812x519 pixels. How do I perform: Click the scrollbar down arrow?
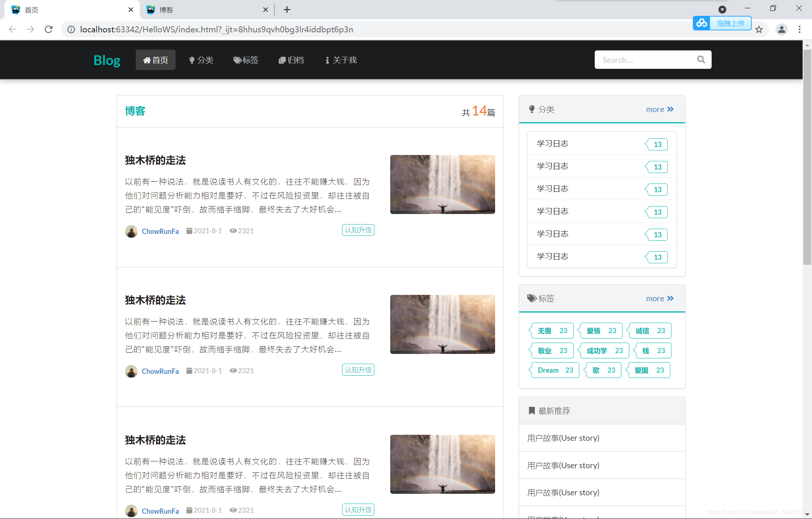point(807,514)
